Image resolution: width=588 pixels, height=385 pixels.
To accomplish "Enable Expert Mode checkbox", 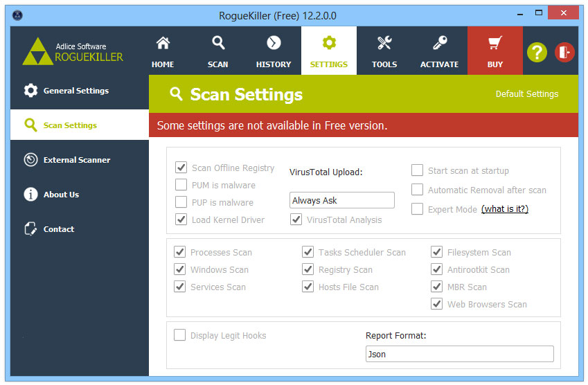I will coord(417,208).
